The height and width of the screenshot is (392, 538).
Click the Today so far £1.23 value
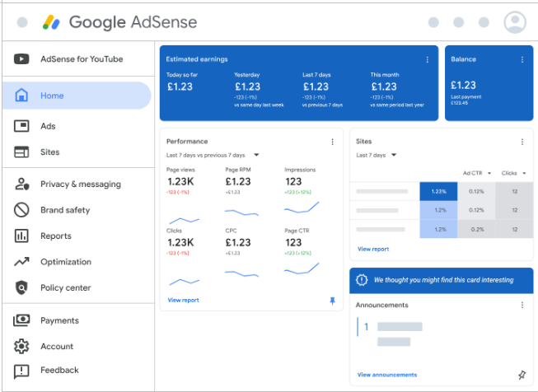coord(180,86)
